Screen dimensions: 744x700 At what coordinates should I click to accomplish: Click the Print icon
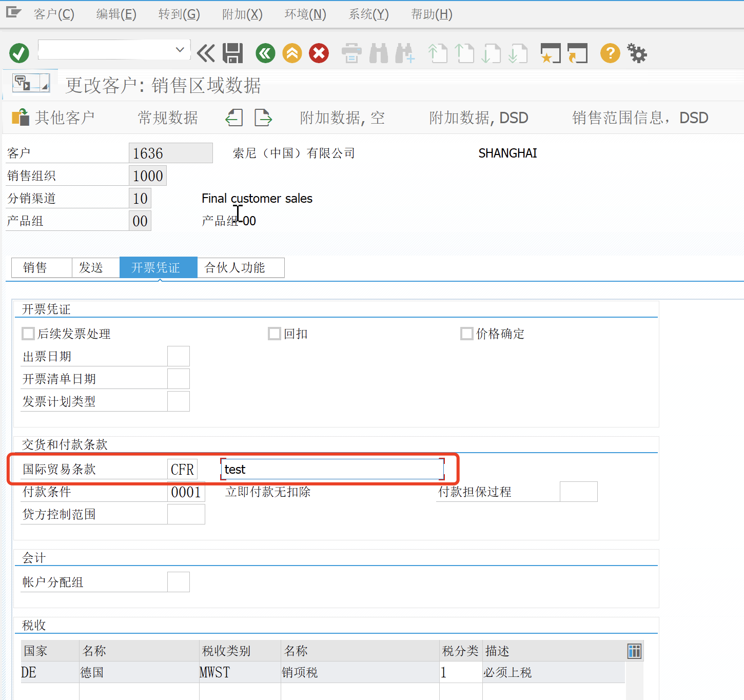pos(351,53)
